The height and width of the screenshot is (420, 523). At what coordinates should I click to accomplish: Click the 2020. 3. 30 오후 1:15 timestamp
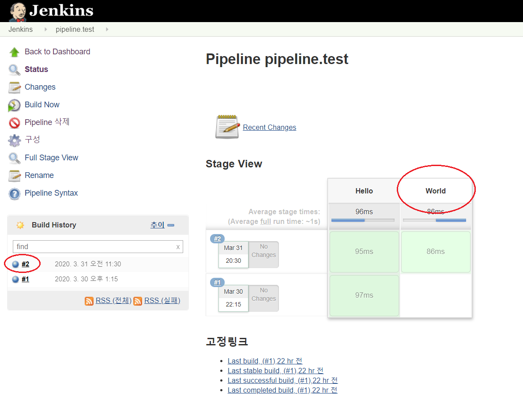pyautogui.click(x=87, y=279)
